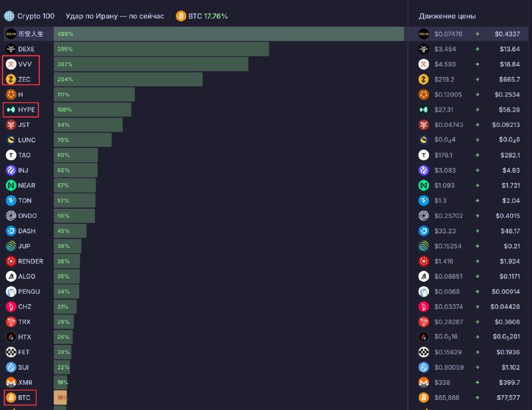Click the NEAR coin icon
The width and height of the screenshot is (532, 410).
[x=11, y=185]
